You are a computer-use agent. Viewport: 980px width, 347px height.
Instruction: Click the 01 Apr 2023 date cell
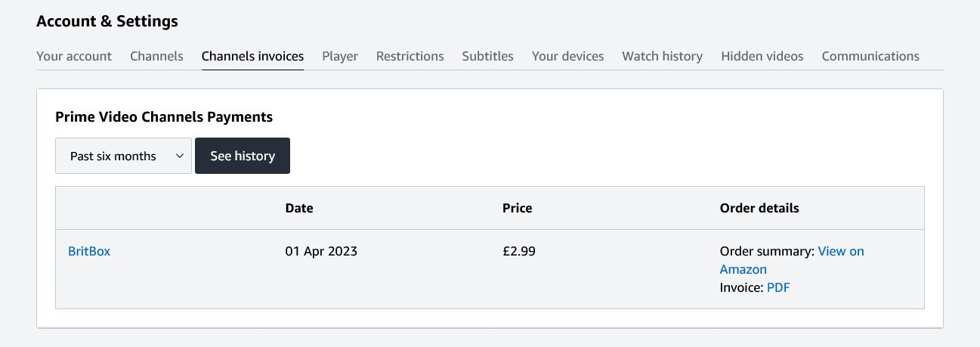tap(321, 251)
